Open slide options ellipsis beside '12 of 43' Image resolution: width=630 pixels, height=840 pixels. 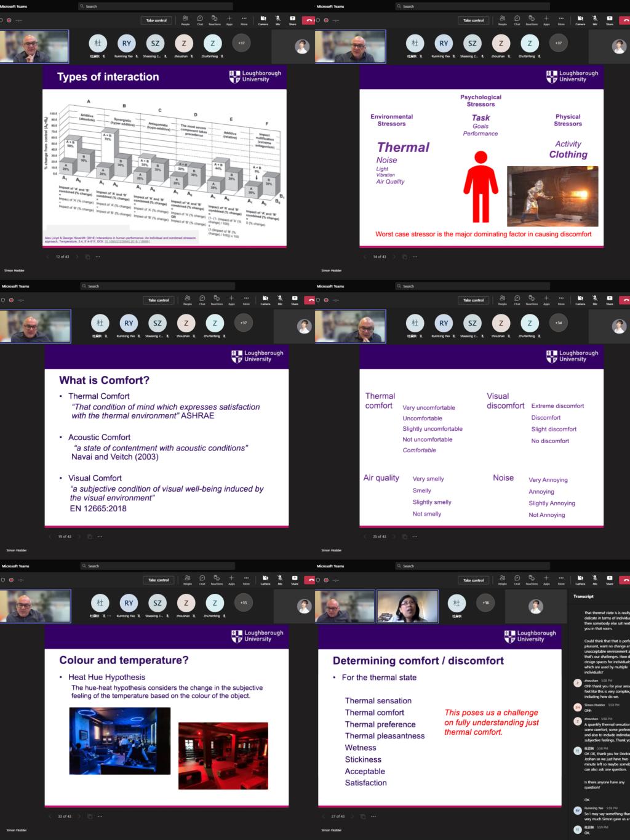tap(98, 257)
